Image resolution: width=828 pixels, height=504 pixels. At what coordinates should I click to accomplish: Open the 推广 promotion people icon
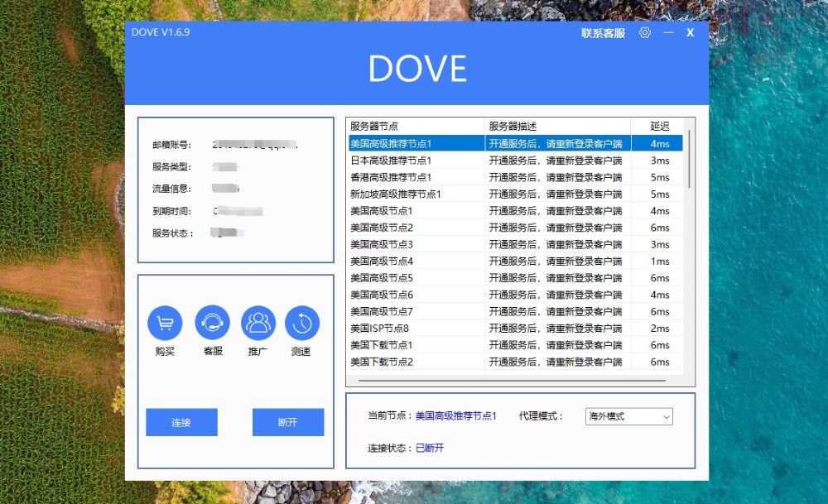coord(258,323)
